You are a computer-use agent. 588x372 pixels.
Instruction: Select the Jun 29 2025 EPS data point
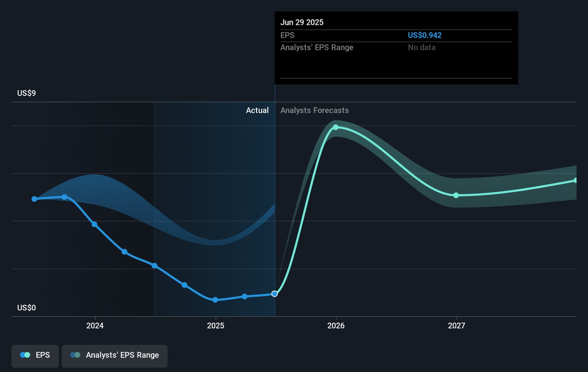click(x=275, y=294)
